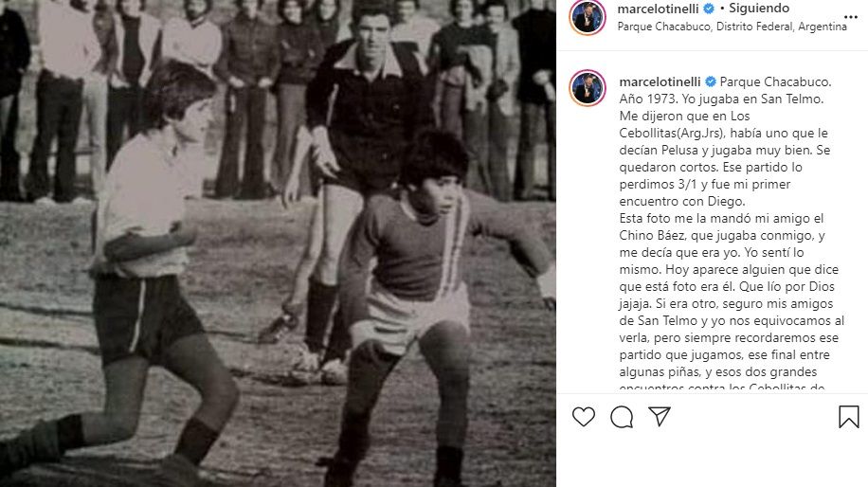
Task: Click the verified badge in the caption
Action: click(711, 81)
